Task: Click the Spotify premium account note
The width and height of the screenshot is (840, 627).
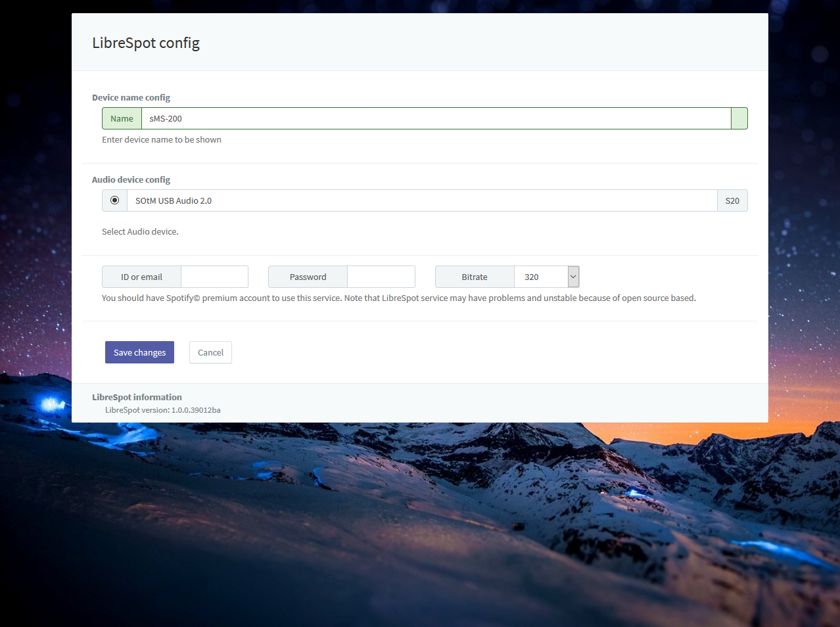Action: click(398, 298)
